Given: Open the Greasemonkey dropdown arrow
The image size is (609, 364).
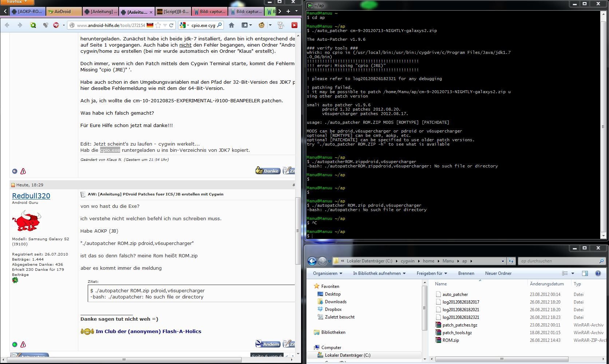Looking at the screenshot, I should [270, 25].
